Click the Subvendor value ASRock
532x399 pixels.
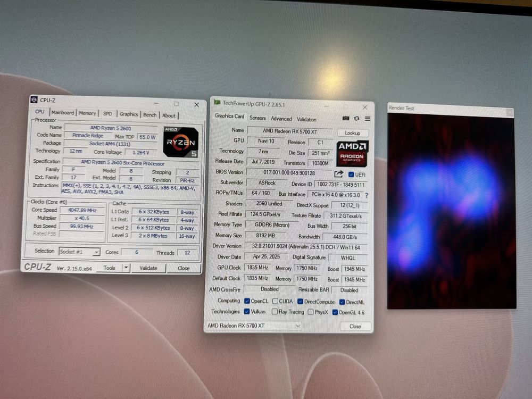(x=267, y=182)
